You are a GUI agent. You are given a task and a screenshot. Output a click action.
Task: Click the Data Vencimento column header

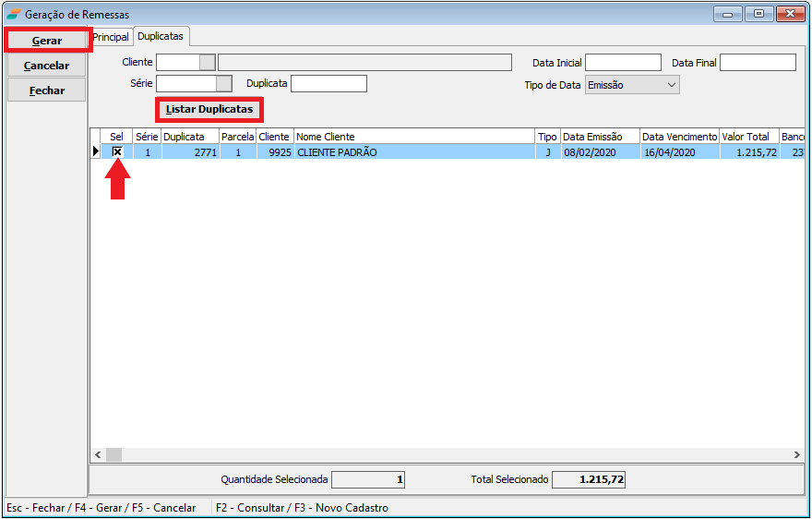(679, 137)
